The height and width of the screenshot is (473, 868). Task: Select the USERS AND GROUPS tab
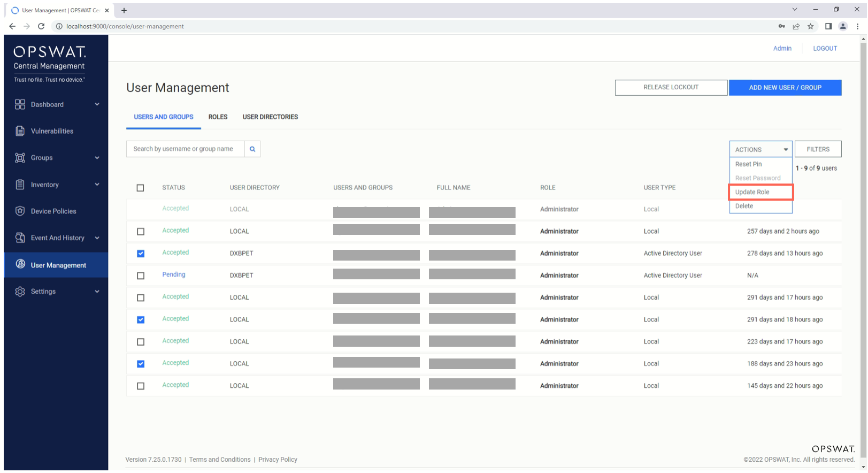click(164, 117)
